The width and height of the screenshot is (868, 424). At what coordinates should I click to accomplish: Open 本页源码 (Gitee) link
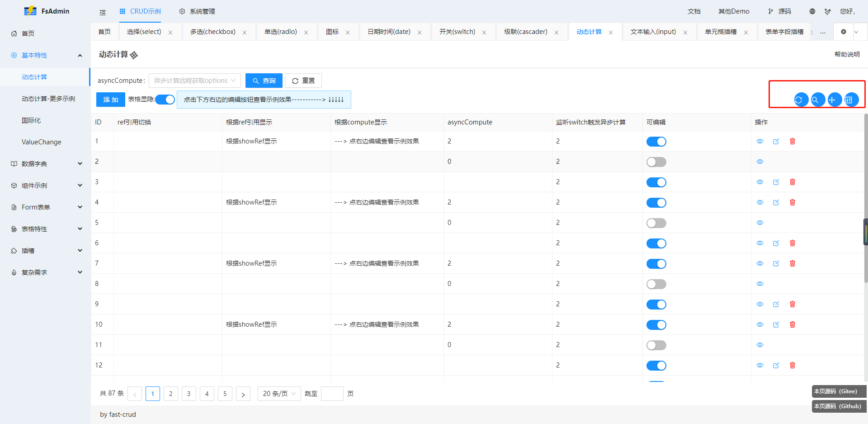pos(839,391)
